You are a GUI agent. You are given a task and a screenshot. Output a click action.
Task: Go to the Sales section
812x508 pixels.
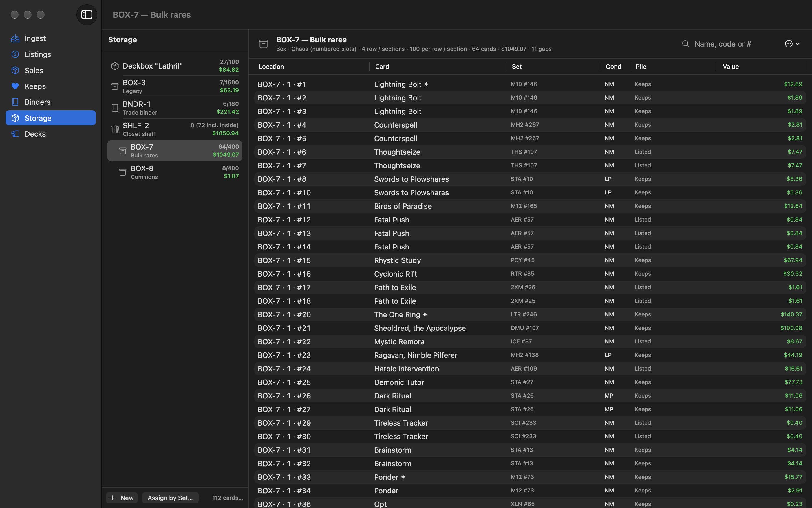[x=51, y=70]
